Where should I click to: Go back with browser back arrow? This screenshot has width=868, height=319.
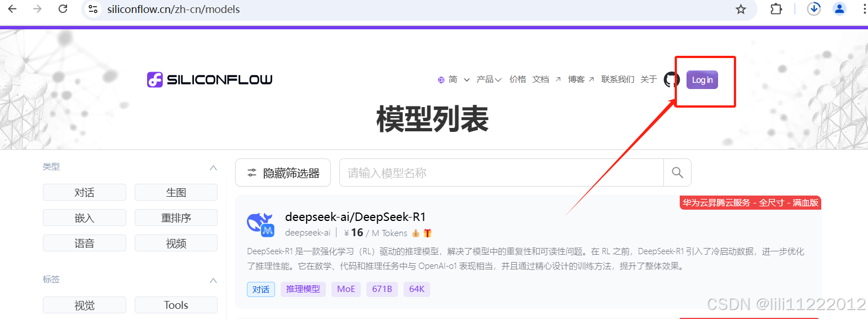(x=12, y=9)
